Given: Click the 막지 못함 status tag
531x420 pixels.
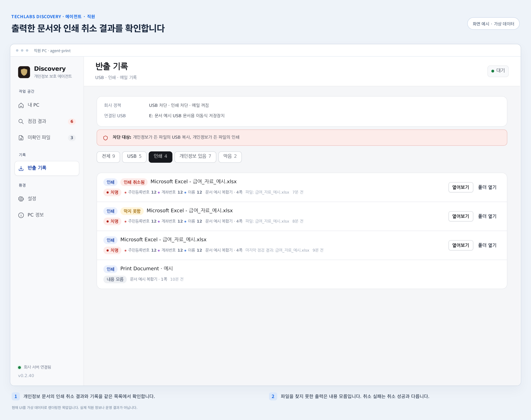Looking at the screenshot, I should [132, 211].
